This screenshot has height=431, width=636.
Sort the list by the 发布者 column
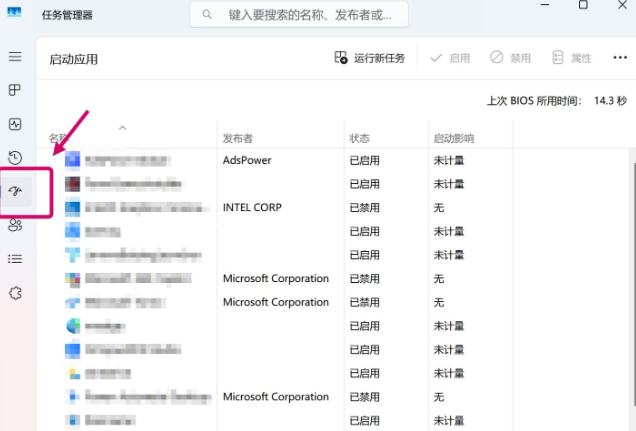click(238, 138)
